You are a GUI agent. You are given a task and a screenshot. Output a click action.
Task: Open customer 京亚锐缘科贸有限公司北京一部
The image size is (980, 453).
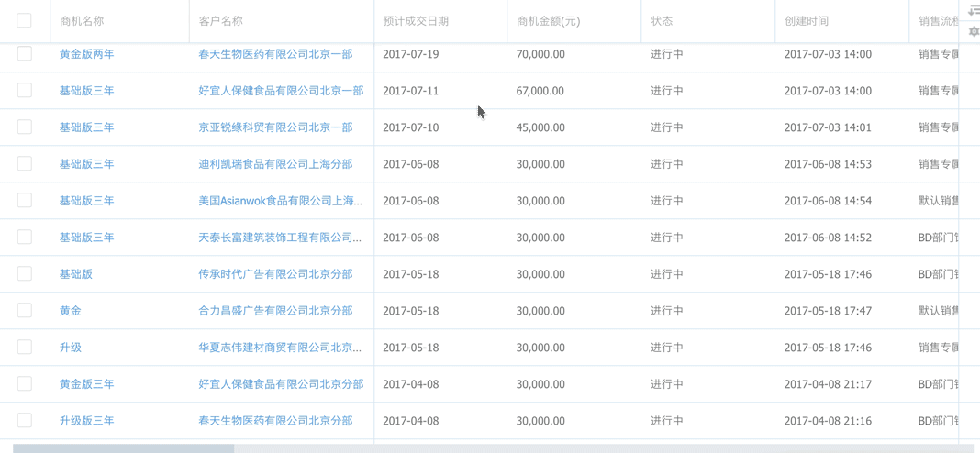coord(275,127)
